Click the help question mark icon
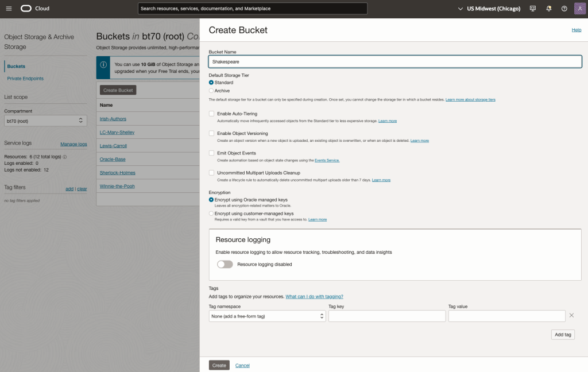 tap(564, 9)
